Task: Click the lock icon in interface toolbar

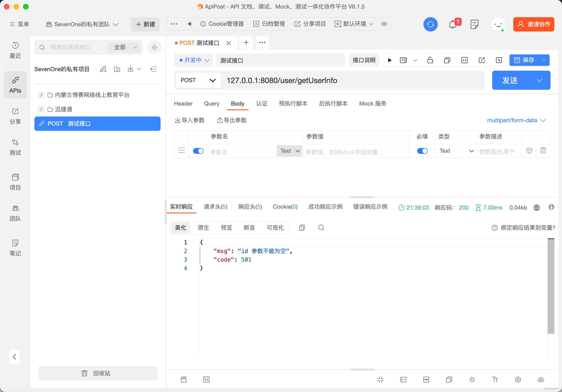Action: 430,60
